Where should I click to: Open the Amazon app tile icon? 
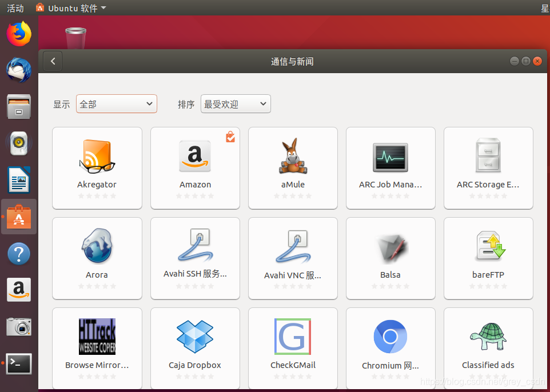tap(195, 156)
